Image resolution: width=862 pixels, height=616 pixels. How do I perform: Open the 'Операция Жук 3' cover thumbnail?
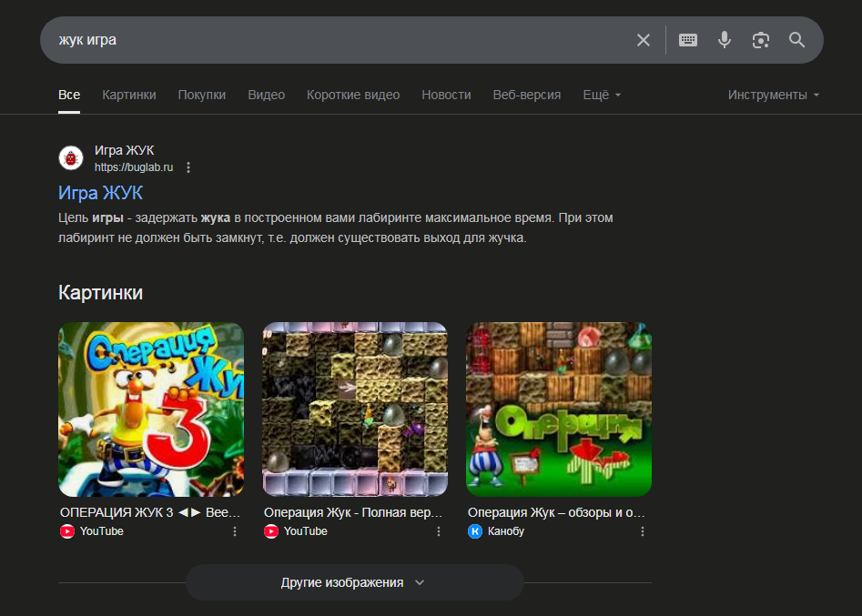click(x=151, y=409)
